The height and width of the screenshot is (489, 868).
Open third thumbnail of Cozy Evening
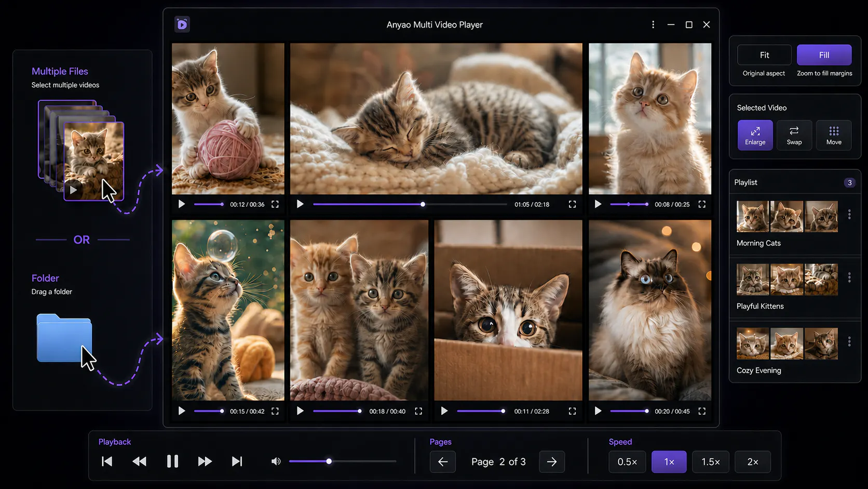point(821,343)
